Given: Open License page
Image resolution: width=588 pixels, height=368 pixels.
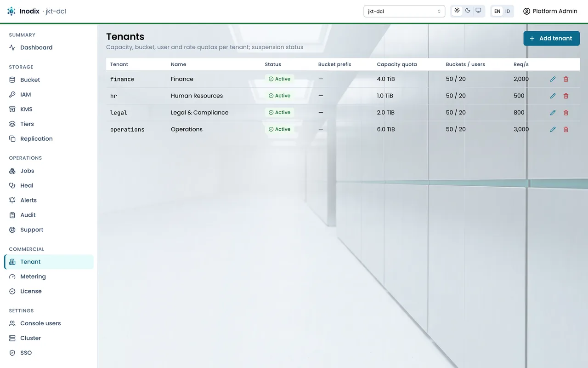Looking at the screenshot, I should tap(49, 291).
